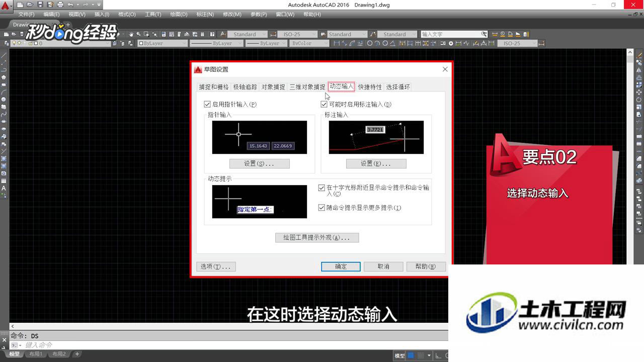Click the Layer Properties Manager icon
This screenshot has height=362, width=644.
[6, 43]
